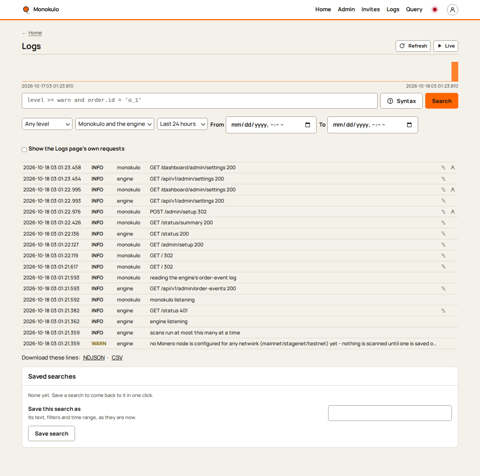Click the Refresh button
This screenshot has width=480, height=476.
[413, 46]
